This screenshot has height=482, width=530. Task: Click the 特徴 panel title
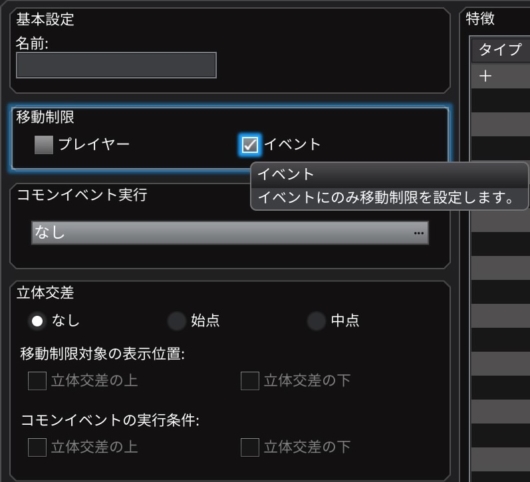pos(480,19)
